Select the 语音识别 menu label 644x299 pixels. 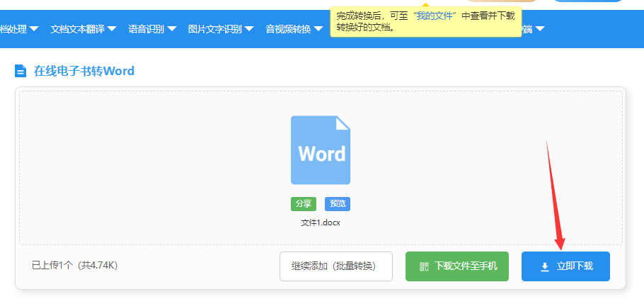[x=146, y=29]
